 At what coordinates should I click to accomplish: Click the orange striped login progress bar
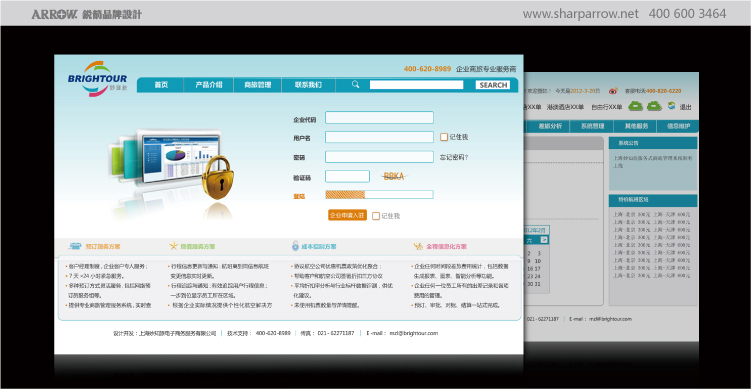point(379,194)
